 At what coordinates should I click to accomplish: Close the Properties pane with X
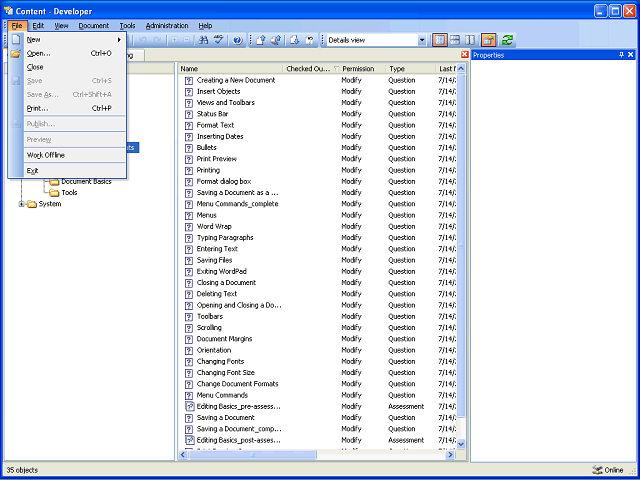[631, 55]
